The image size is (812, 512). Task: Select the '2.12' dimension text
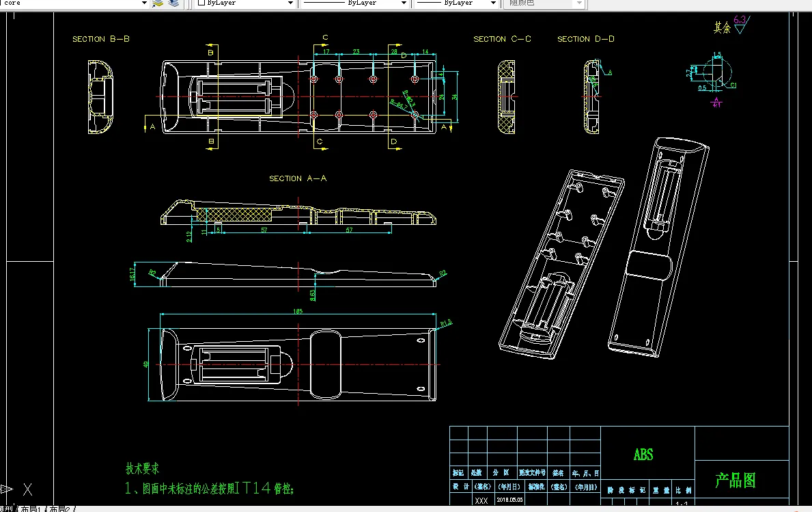[x=189, y=237]
